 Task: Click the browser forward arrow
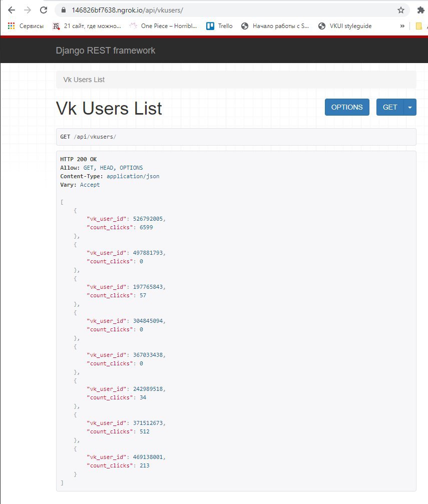28,10
